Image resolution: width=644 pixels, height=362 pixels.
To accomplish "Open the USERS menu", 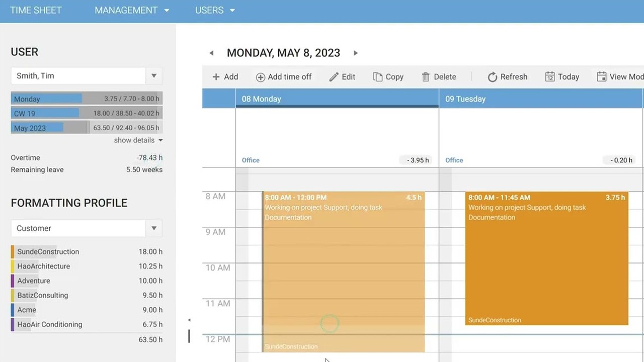I will click(209, 10).
